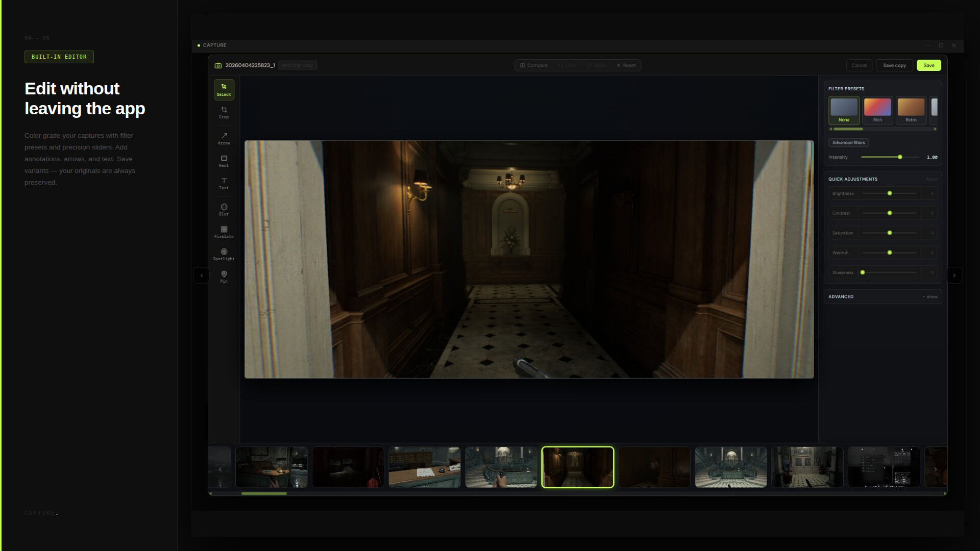Choose the Arrow annotation tool

(x=224, y=138)
